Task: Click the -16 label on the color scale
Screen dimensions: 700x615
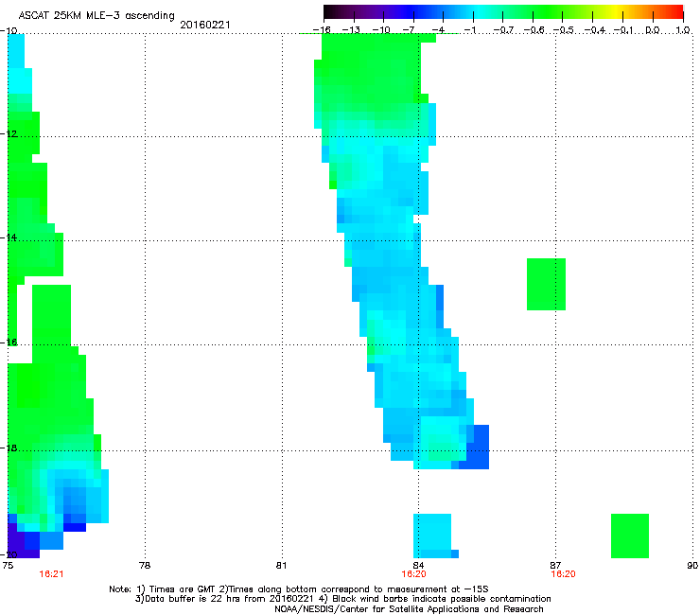Action: (322, 30)
